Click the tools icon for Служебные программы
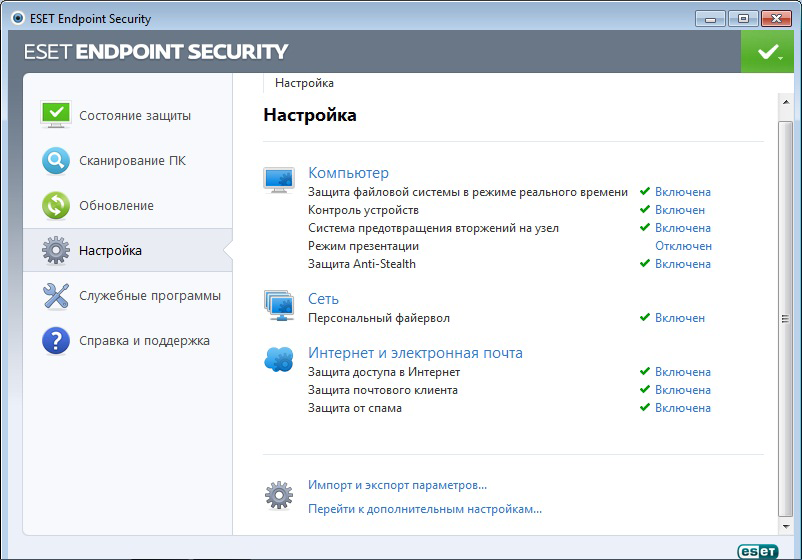 pyautogui.click(x=56, y=296)
